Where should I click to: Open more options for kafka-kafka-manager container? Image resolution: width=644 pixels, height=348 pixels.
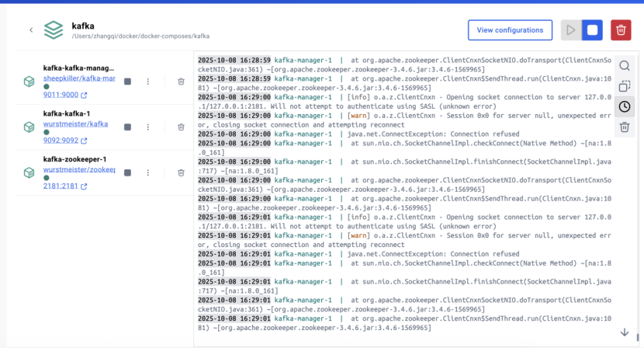pos(148,82)
